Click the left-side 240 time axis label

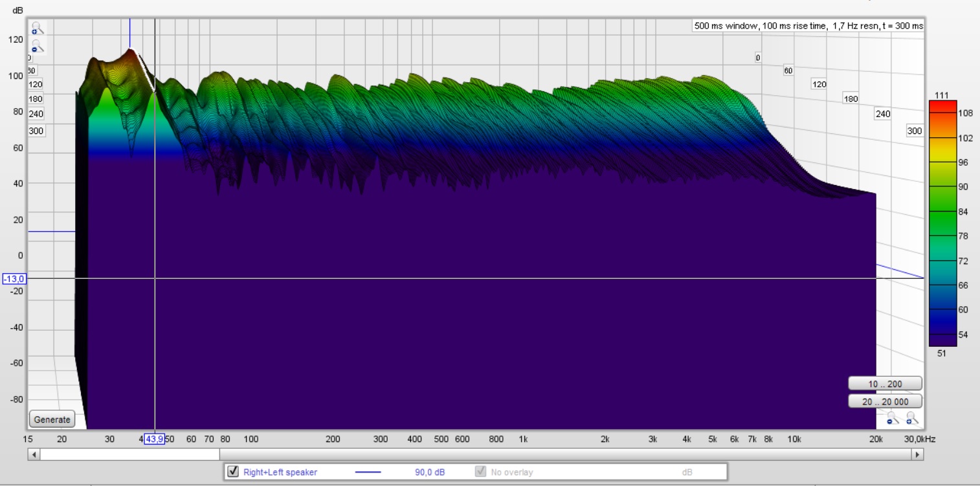pyautogui.click(x=36, y=115)
